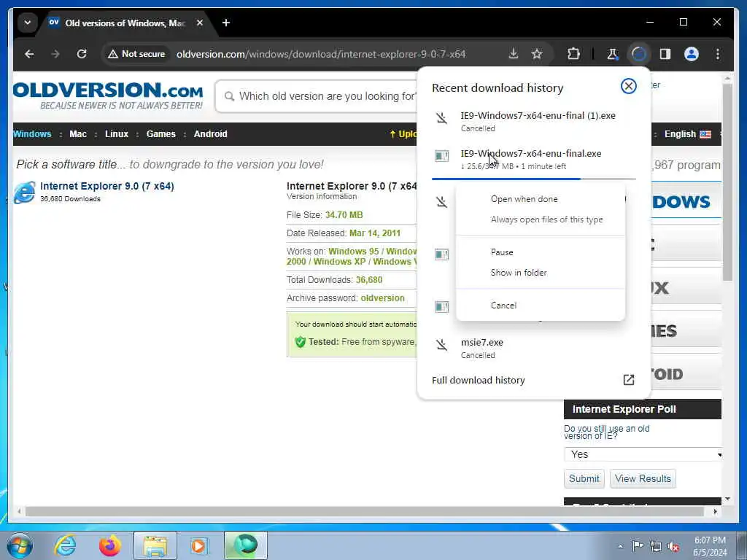Launch Internet Explorer from the taskbar

coord(65,545)
